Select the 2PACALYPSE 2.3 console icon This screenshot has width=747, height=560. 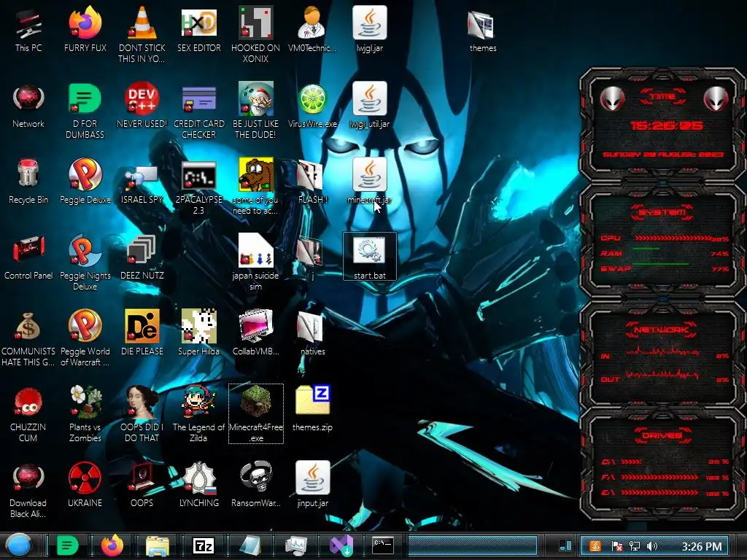[198, 175]
